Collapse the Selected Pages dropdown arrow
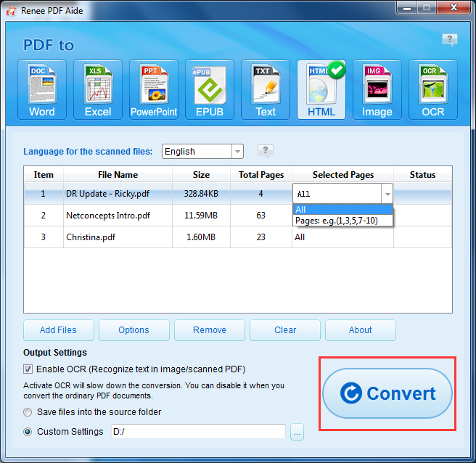This screenshot has width=476, height=463. tap(387, 194)
